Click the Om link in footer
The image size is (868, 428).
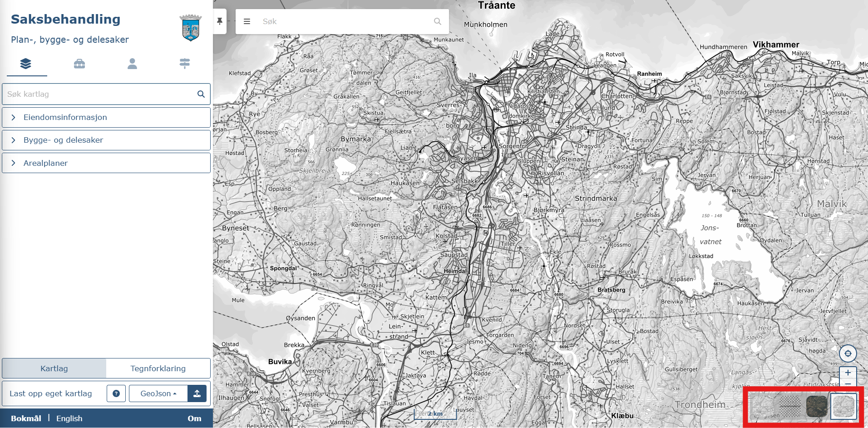[x=194, y=418]
